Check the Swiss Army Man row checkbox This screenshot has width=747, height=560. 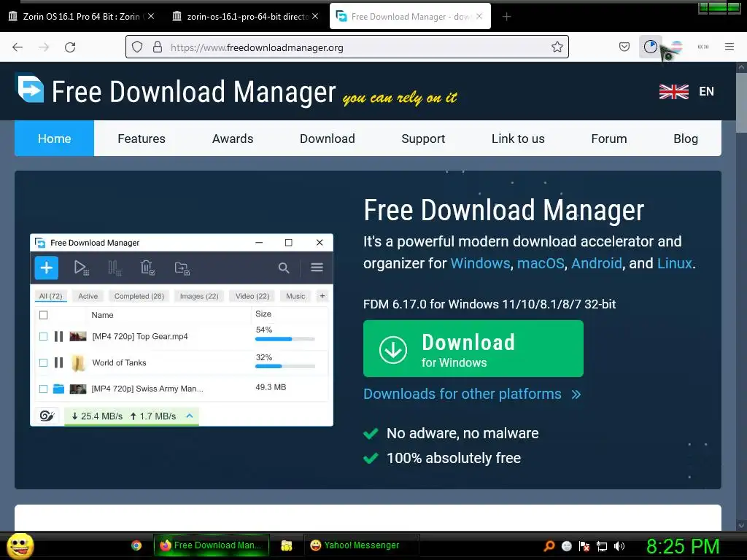point(43,389)
